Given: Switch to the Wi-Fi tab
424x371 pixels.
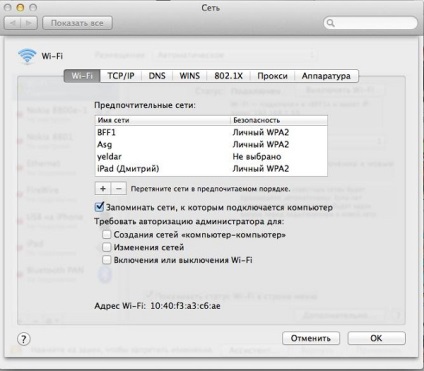Looking at the screenshot, I should point(82,76).
